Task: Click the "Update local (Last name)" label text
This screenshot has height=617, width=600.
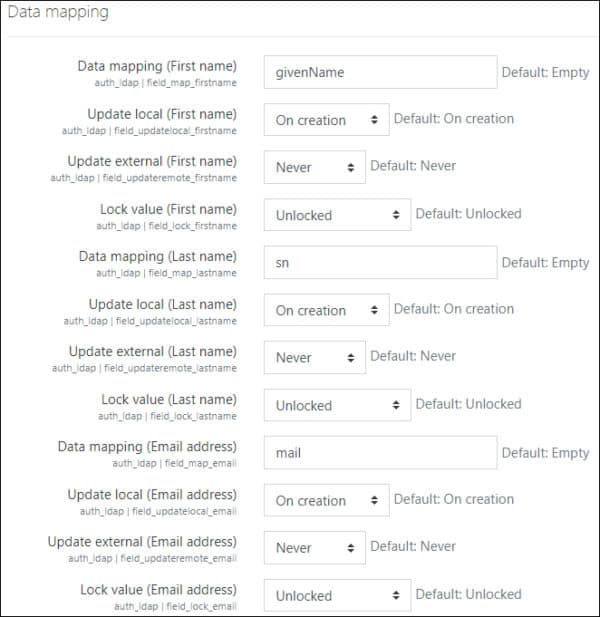Action: click(163, 304)
